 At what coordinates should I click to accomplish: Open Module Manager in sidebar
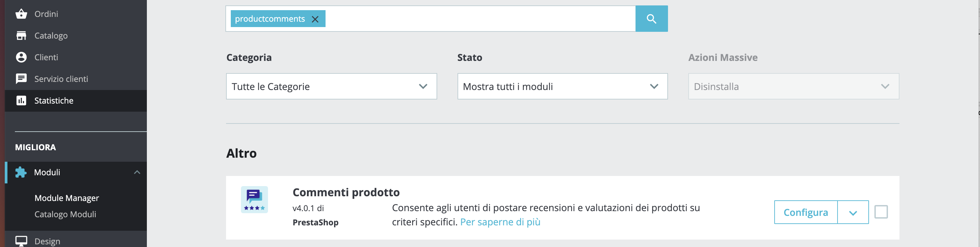[x=67, y=198]
